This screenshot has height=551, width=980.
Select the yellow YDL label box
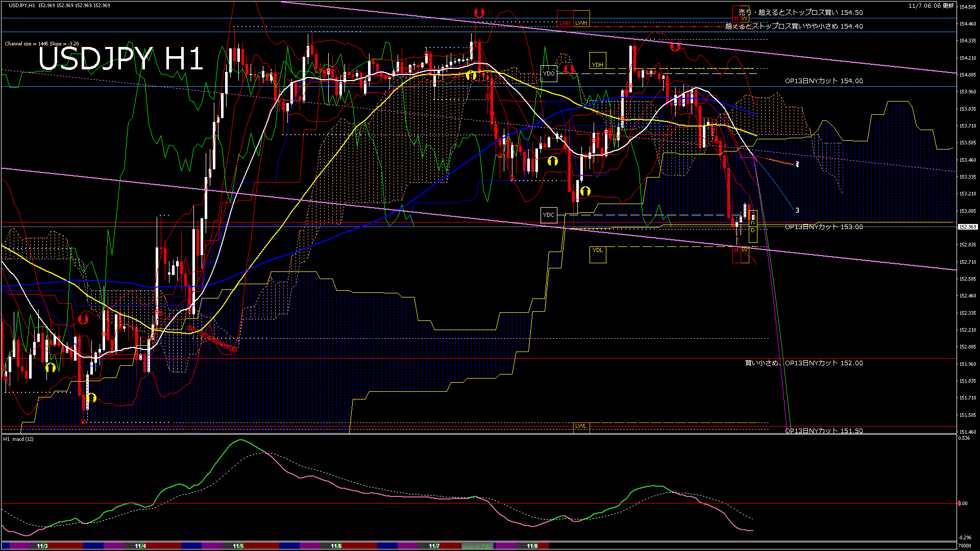pyautogui.click(x=597, y=254)
